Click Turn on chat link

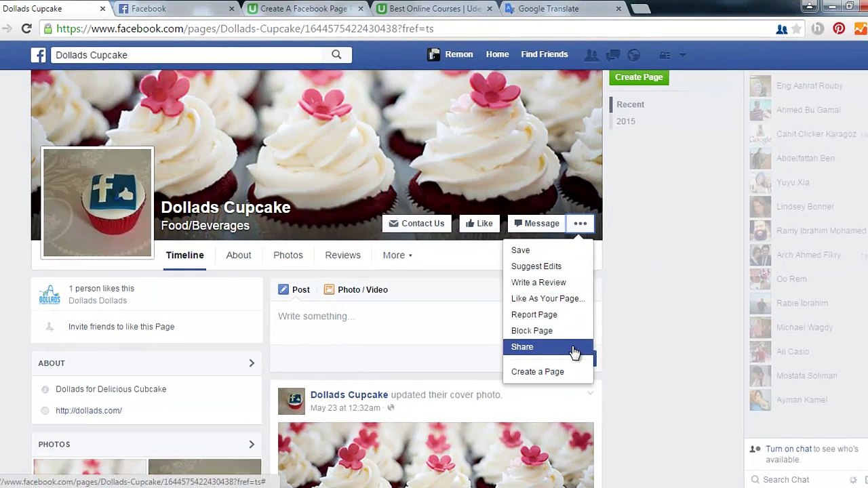pos(789,449)
